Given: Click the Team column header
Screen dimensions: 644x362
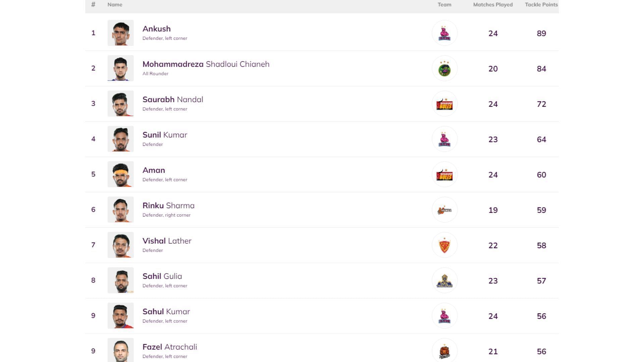Looking at the screenshot, I should 444,5.
